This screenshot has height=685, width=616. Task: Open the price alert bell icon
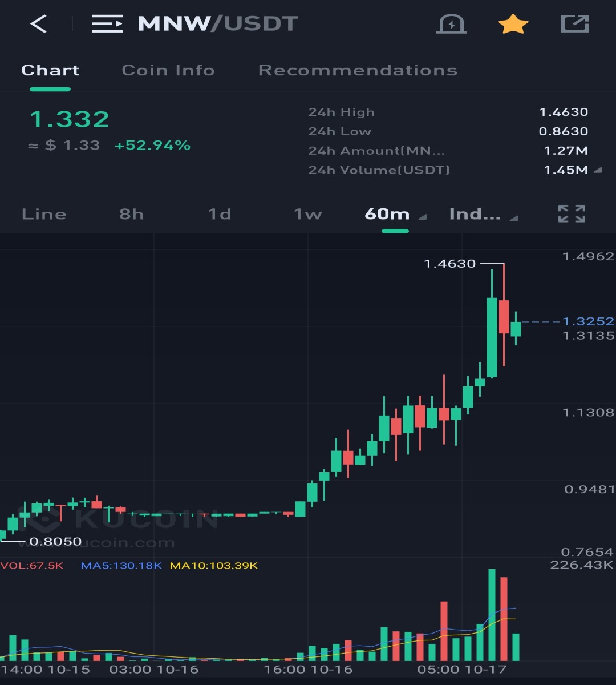(452, 24)
